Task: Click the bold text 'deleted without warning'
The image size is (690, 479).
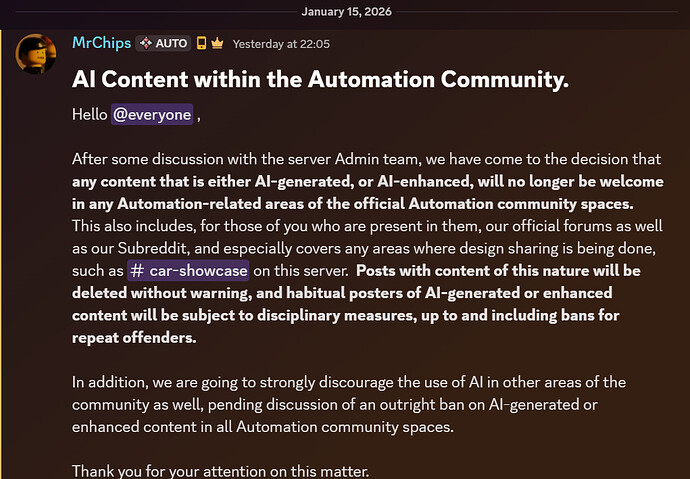Action: pos(162,293)
